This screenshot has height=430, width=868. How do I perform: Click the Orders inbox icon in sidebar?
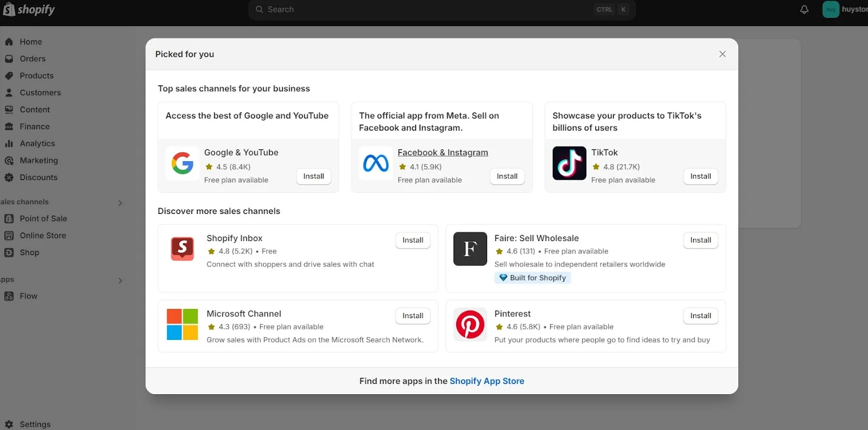[x=9, y=59]
